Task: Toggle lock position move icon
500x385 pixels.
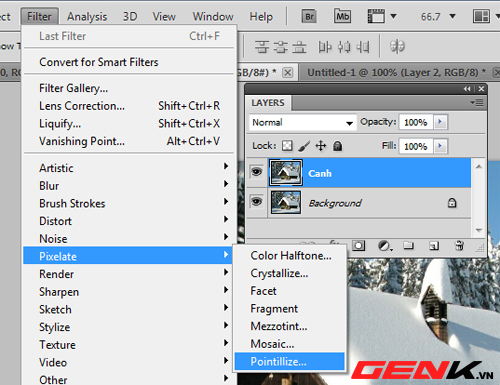Action: click(321, 146)
